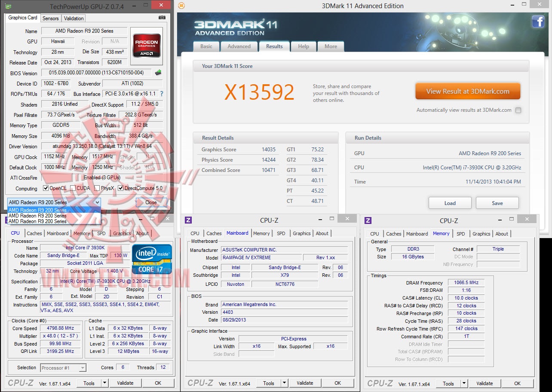The width and height of the screenshot is (552, 392).
Task: Click the Memory Size value 4096 MB in GPU-Z
Action: pos(61,136)
